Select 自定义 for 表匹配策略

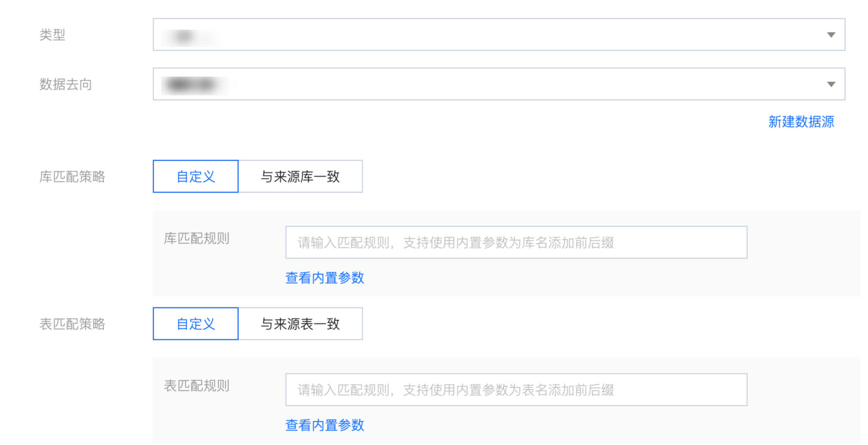pyautogui.click(x=196, y=324)
